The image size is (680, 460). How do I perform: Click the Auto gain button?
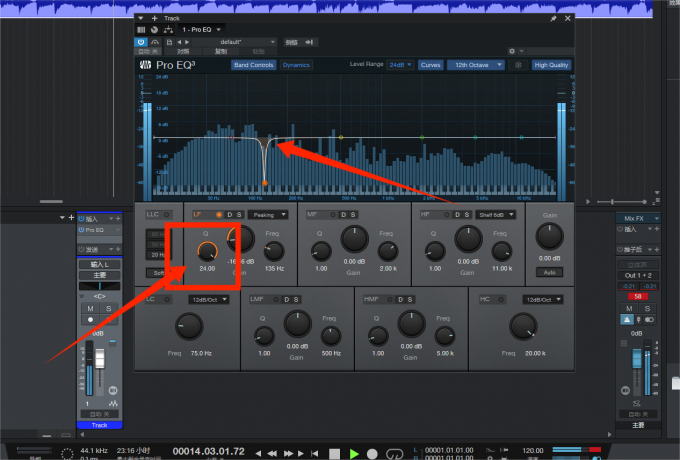pos(549,272)
